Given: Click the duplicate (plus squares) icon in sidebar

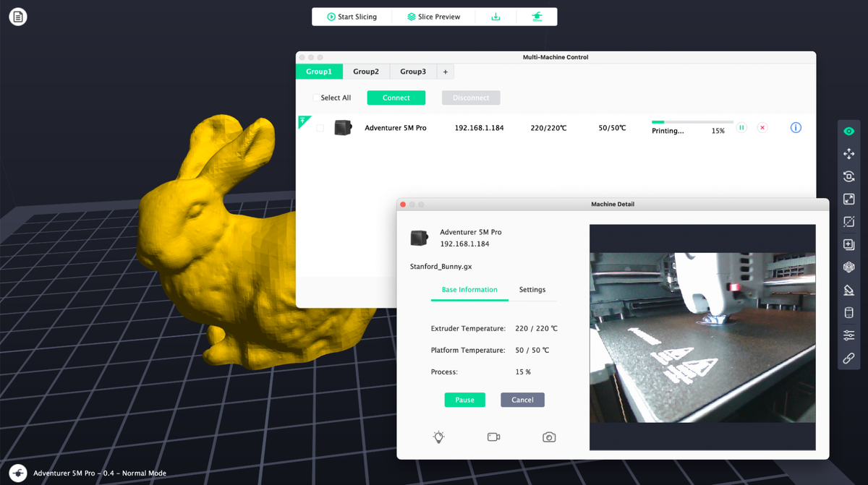Looking at the screenshot, I should pos(849,244).
